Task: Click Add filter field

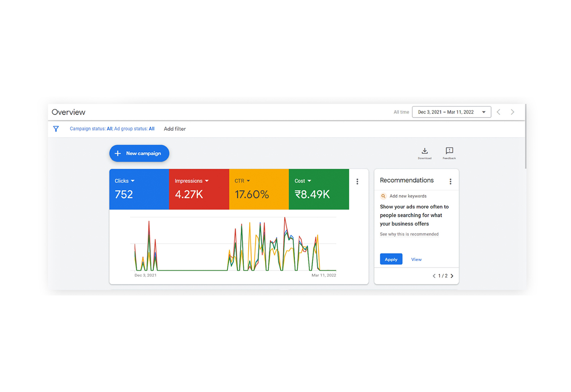Action: tap(175, 129)
